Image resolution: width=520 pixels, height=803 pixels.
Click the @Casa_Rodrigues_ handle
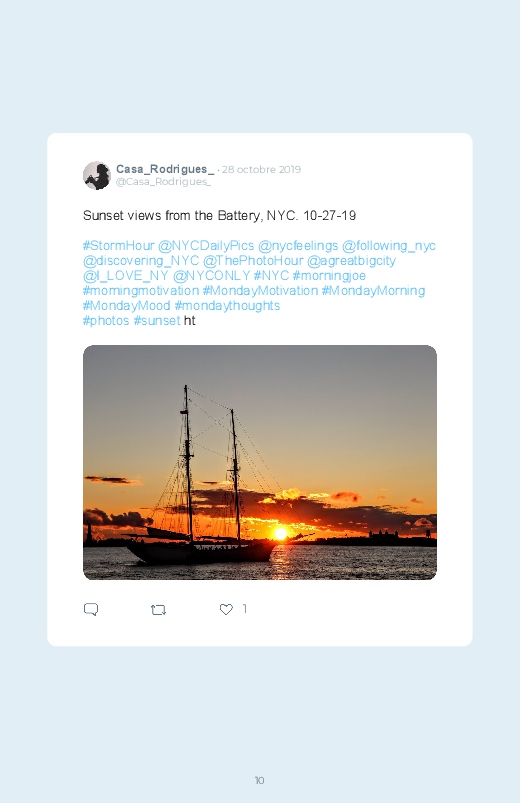coord(163,182)
